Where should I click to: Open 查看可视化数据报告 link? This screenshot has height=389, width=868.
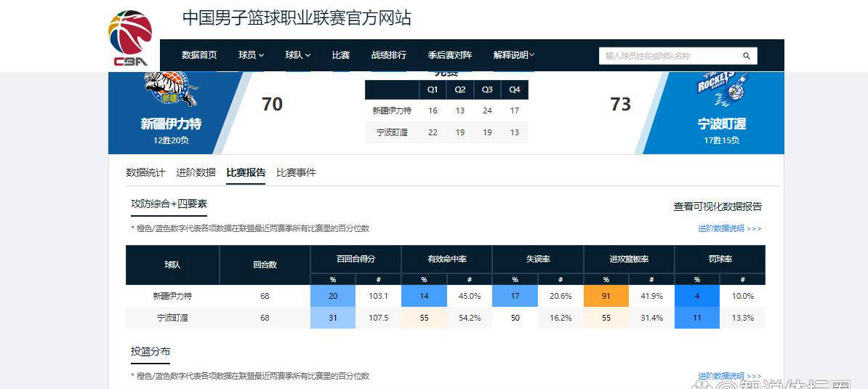(x=718, y=207)
